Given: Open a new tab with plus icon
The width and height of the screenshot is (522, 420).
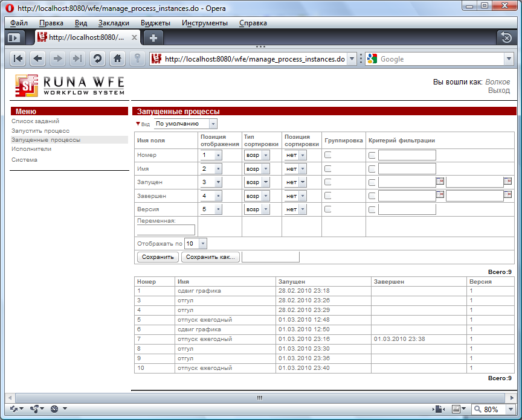Looking at the screenshot, I should pyautogui.click(x=153, y=37).
